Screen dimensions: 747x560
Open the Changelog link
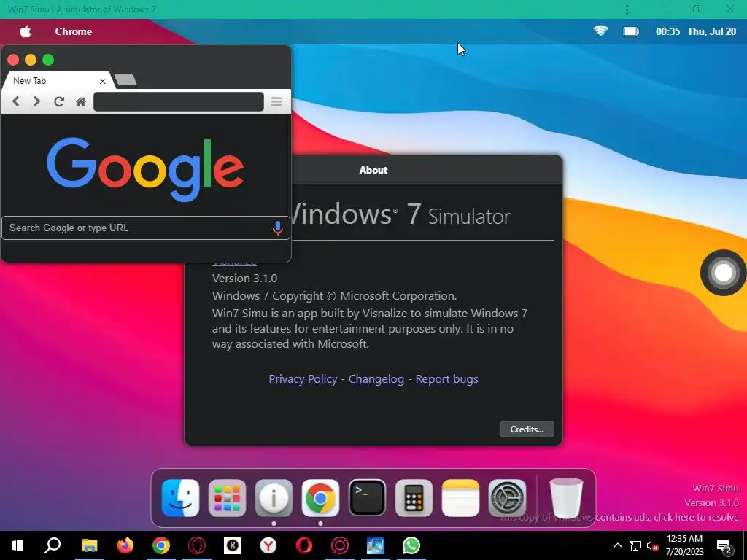click(x=376, y=379)
